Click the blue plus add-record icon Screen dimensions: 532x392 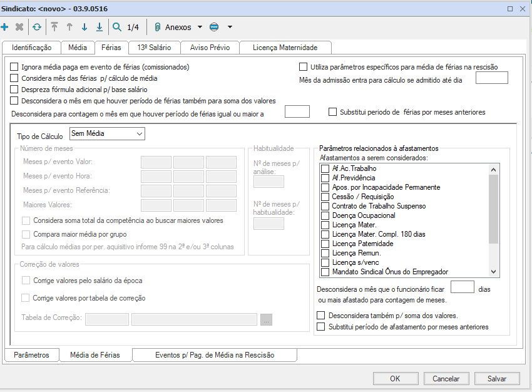coord(5,27)
